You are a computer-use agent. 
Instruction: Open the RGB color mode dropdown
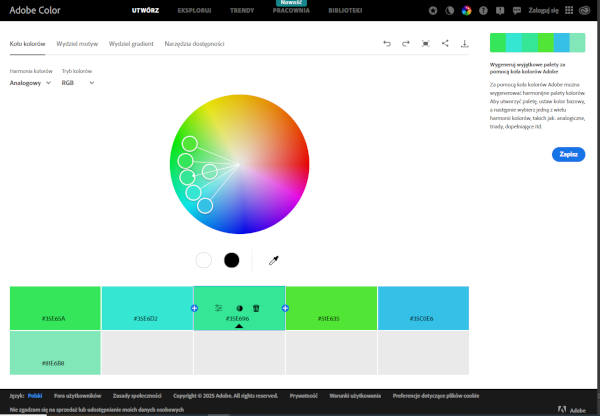(78, 83)
